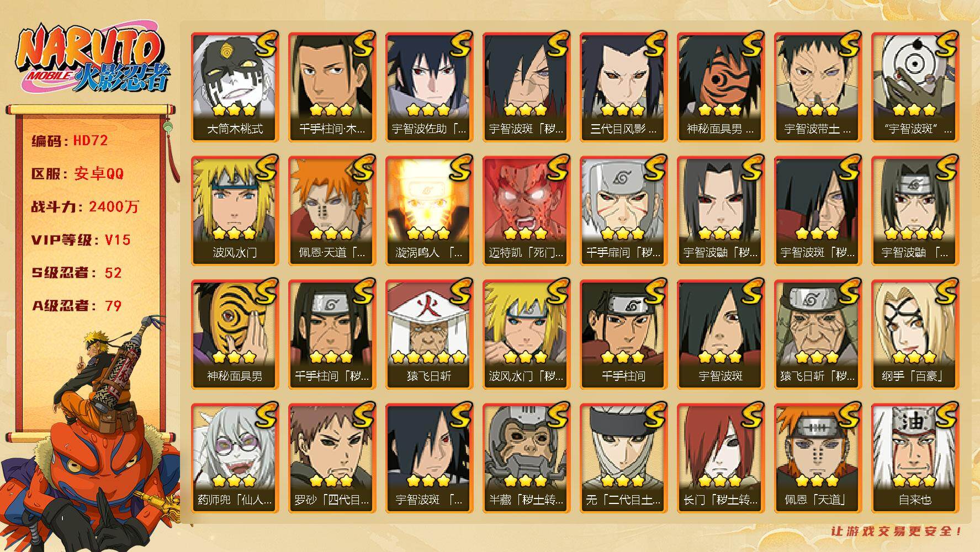Screen dimensions: 980x552
Task: Click the 战斗力 2400万 text
Action: [85, 207]
